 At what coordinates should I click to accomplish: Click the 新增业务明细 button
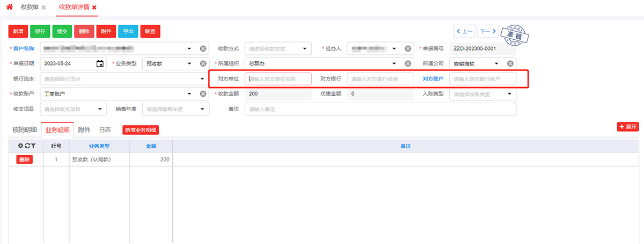coord(141,130)
